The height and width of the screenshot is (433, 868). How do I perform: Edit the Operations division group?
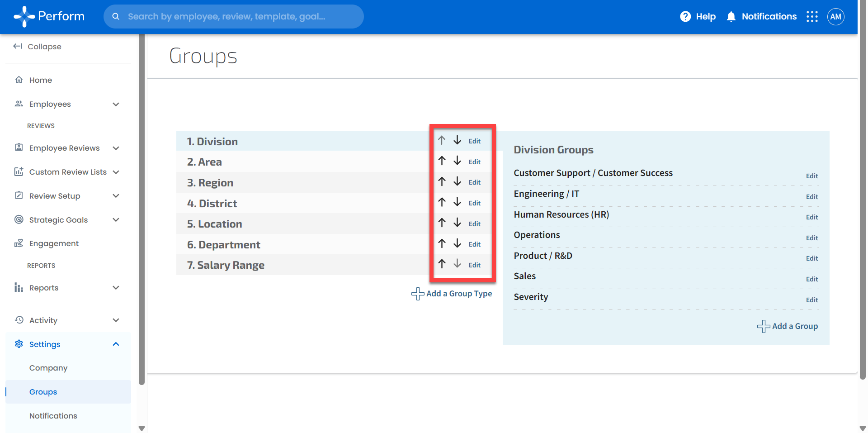click(811, 238)
